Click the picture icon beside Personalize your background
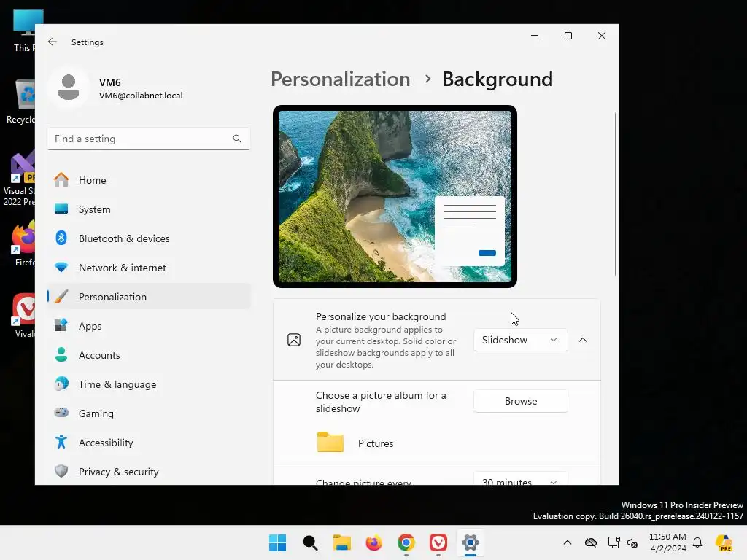 coord(294,340)
